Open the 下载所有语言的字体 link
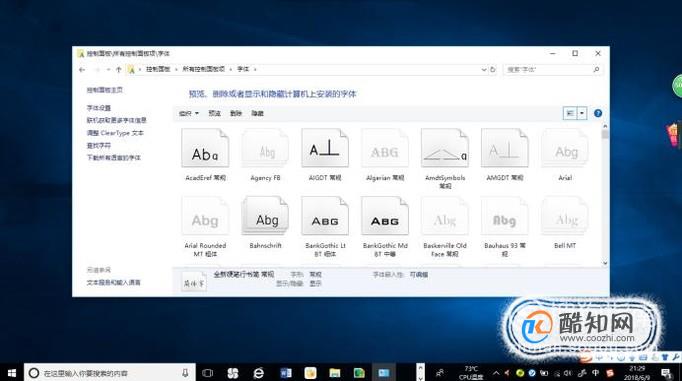 (x=114, y=157)
